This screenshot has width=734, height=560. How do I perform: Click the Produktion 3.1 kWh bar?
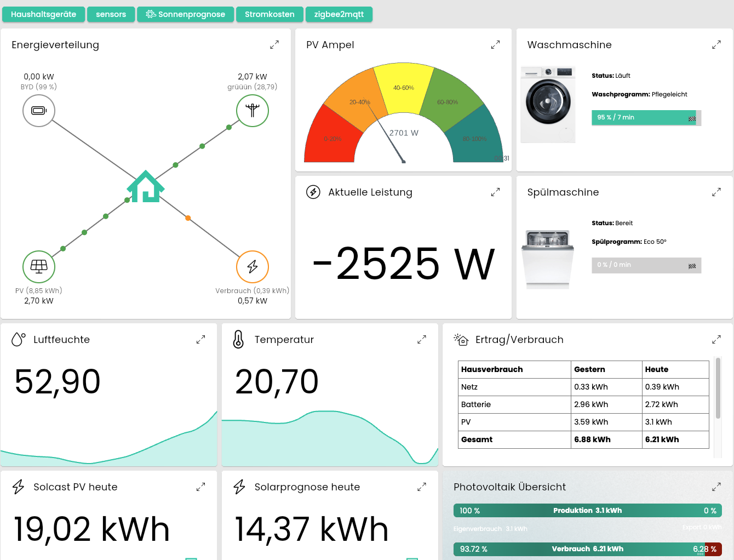pyautogui.click(x=587, y=511)
